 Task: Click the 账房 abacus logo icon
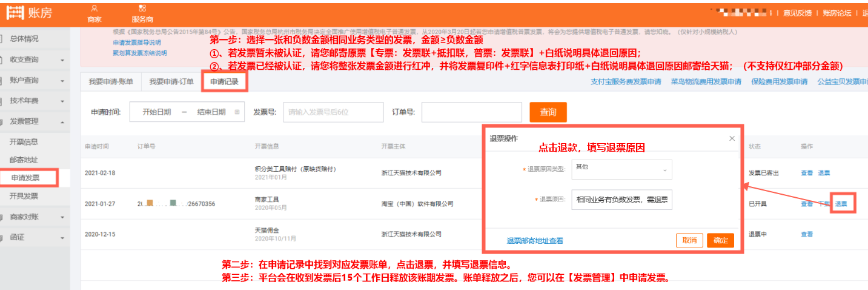(x=15, y=13)
